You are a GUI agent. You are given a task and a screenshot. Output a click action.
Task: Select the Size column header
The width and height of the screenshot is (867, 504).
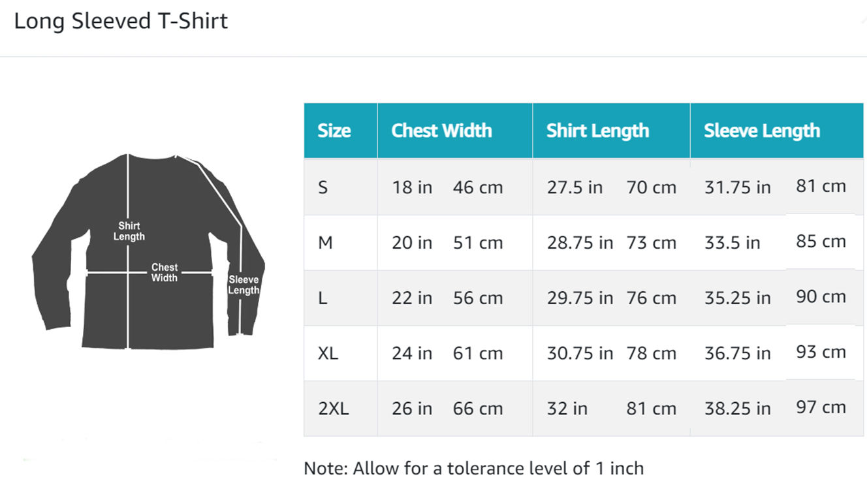tap(334, 131)
